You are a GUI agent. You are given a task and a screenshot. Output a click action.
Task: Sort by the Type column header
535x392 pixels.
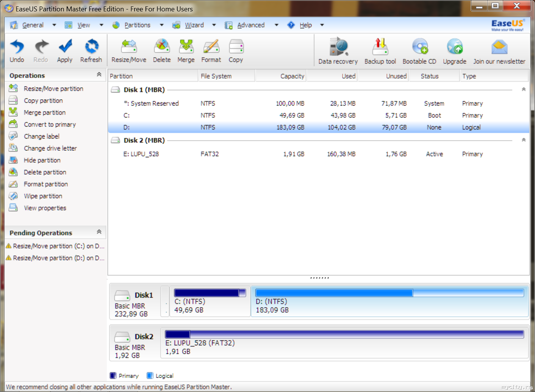pyautogui.click(x=494, y=76)
